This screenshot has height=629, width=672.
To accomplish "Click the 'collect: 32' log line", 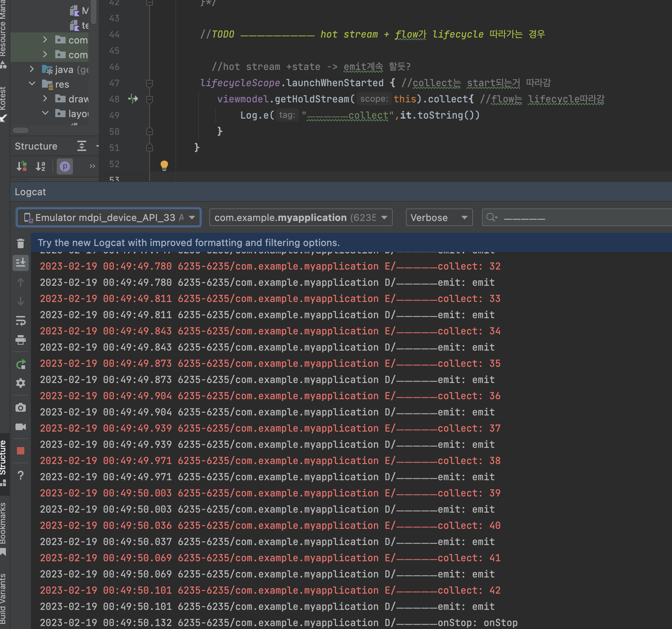I will tap(270, 266).
